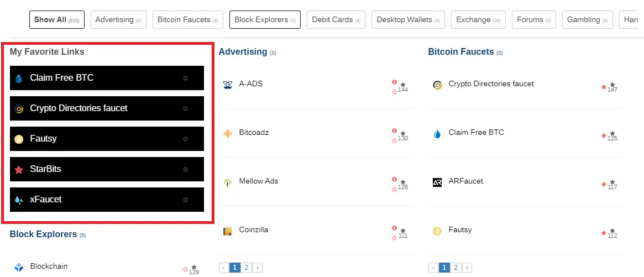Click the Fautsy coin icon in the Bitcoin Faucets list
The image size is (644, 277).
pos(437,231)
